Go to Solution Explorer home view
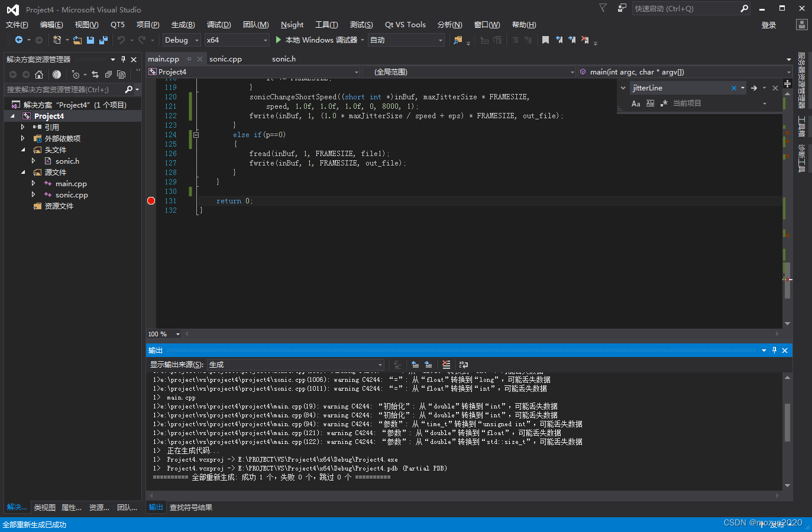The width and height of the screenshot is (812, 532). click(x=39, y=74)
